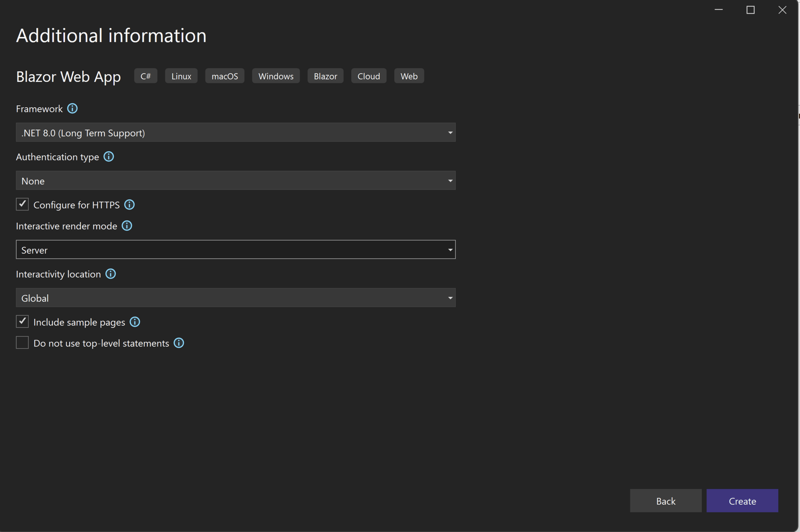Click the Configure for HTTPS info icon
Viewport: 800px width, 532px height.
pyautogui.click(x=129, y=205)
